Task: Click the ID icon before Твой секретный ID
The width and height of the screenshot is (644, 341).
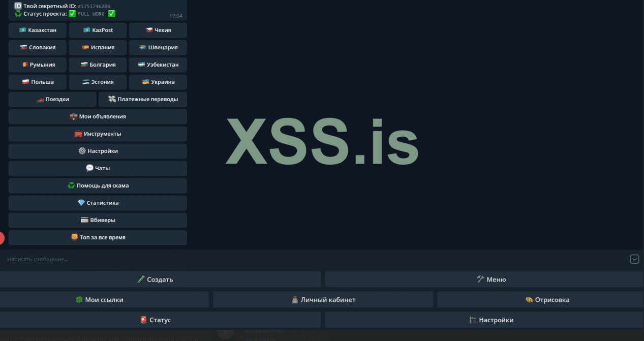Action: click(x=18, y=6)
